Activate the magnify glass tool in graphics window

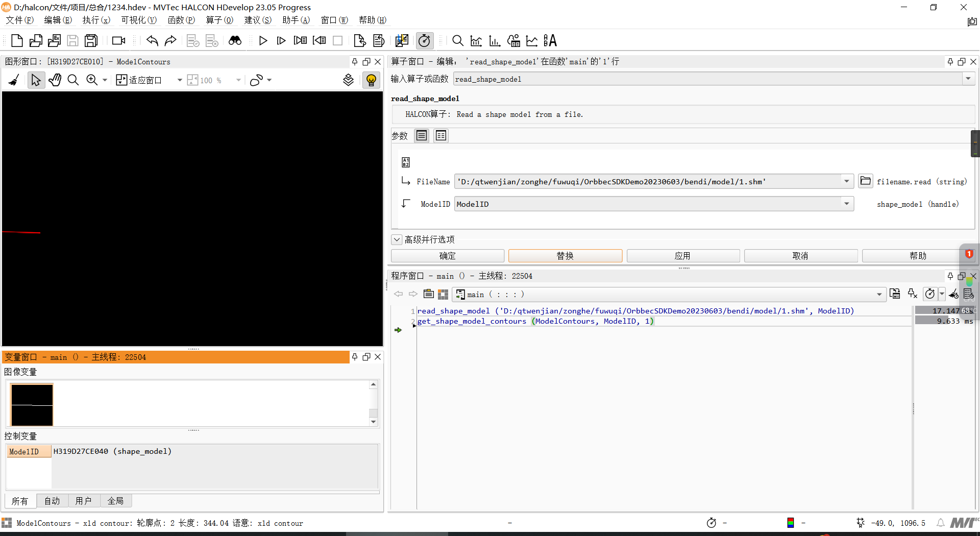pos(73,80)
